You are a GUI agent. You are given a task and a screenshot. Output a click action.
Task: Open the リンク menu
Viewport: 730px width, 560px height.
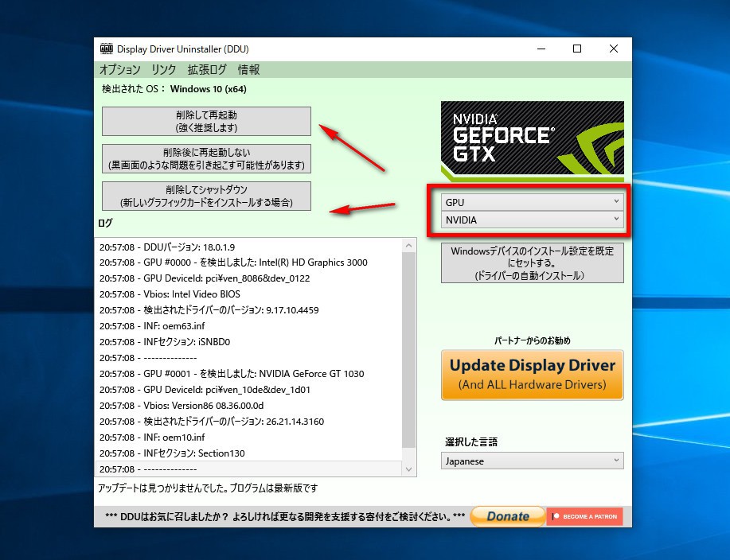[x=164, y=70]
